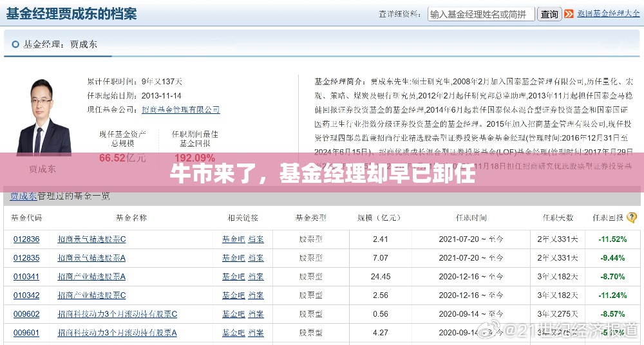The height and width of the screenshot is (345, 644).
Task: Open 招商景气精选股票C fund name link
Action: [x=91, y=239]
